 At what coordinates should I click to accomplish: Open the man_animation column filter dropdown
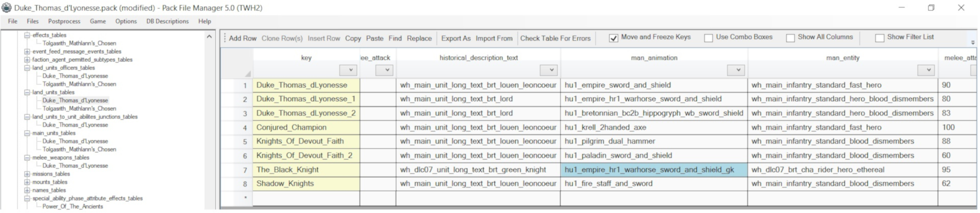click(x=736, y=70)
